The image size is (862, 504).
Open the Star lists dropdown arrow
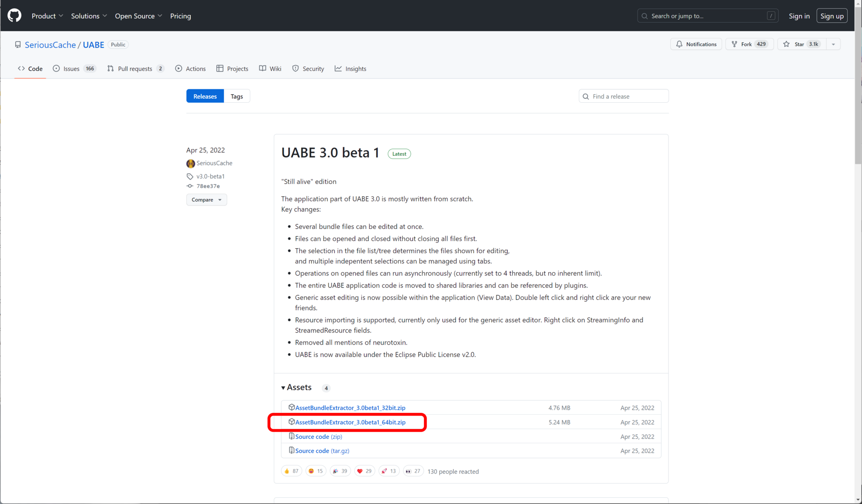click(x=833, y=44)
